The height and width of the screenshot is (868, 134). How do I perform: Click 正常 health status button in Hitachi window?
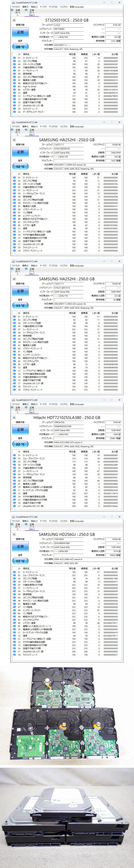pos(21,430)
